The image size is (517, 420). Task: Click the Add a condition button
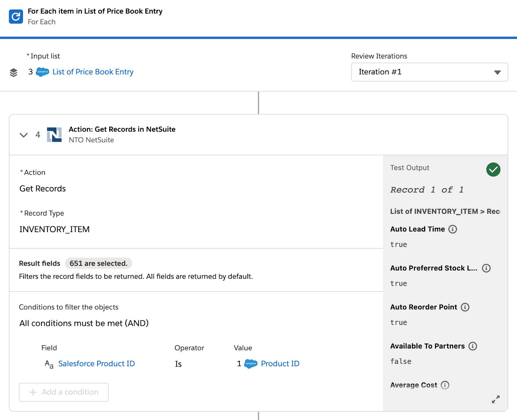(x=64, y=392)
